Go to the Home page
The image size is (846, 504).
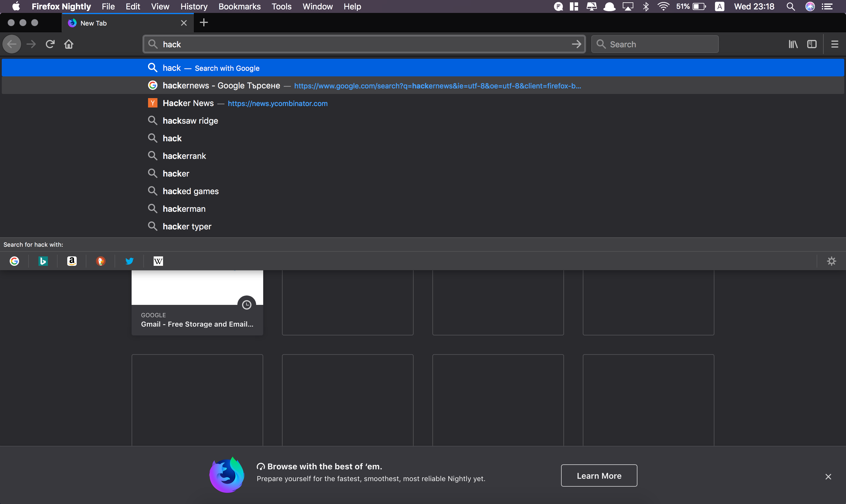coord(69,44)
